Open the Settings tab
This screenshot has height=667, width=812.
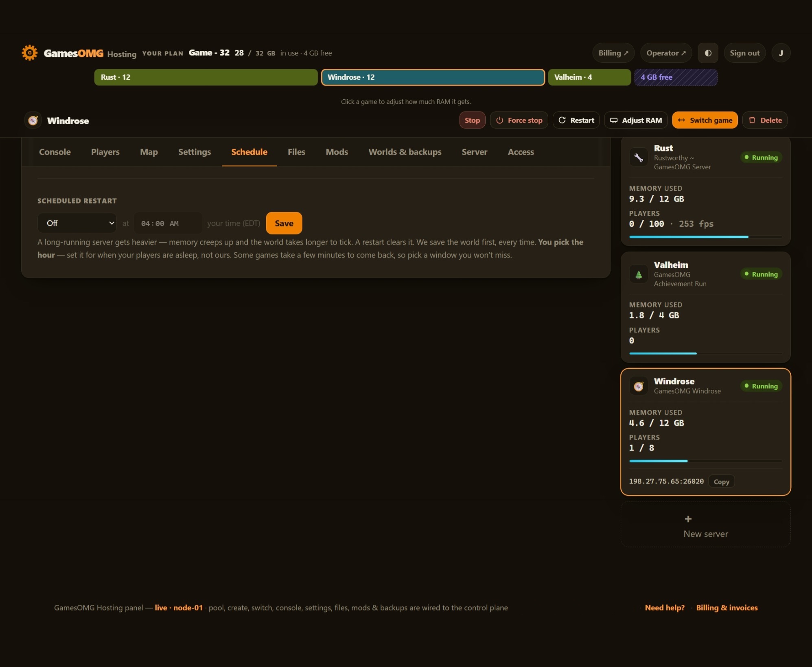click(195, 152)
